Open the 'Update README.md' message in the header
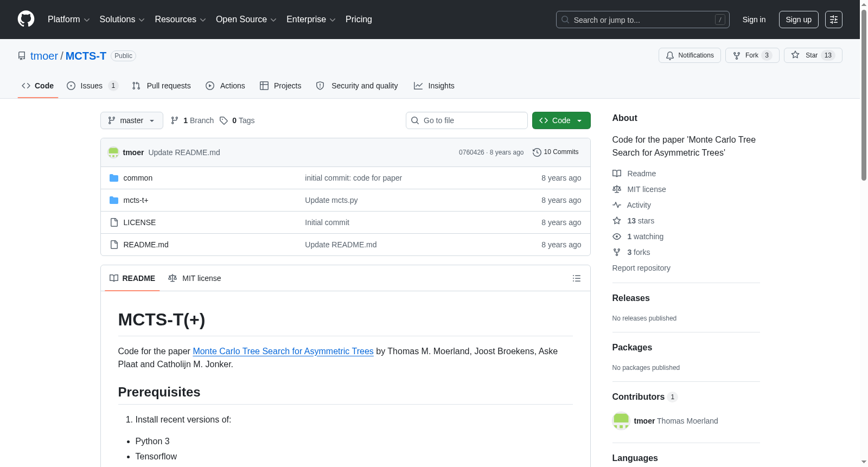The image size is (868, 467). 184,152
